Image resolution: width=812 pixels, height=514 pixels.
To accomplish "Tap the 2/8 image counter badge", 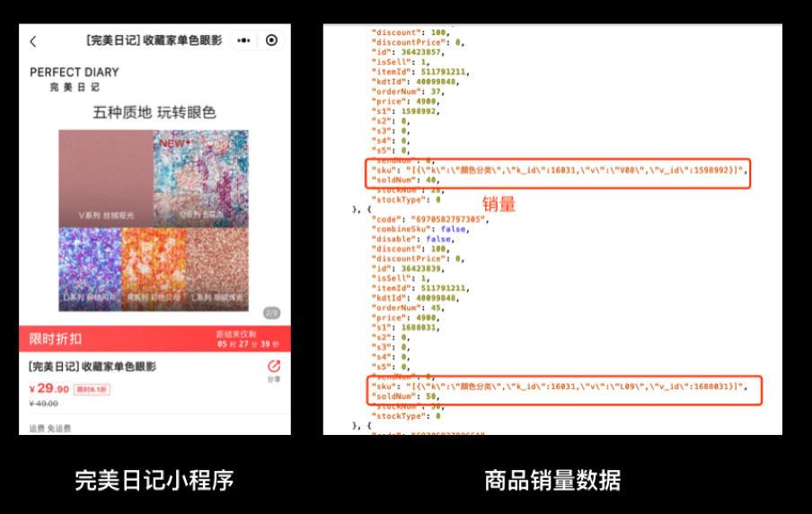I will 272,313.
